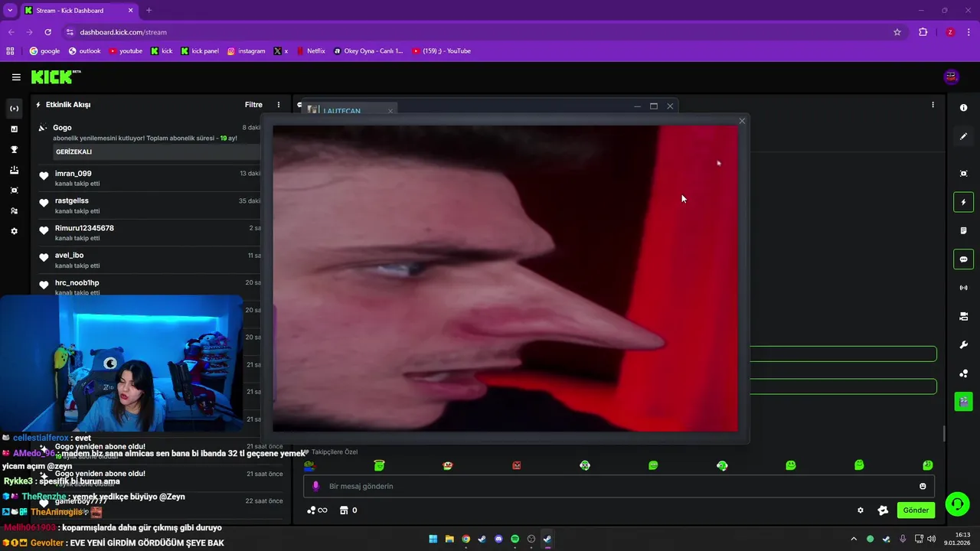Toggle the chat bubble widget
This screenshot has height=551, width=980.
coord(963,259)
